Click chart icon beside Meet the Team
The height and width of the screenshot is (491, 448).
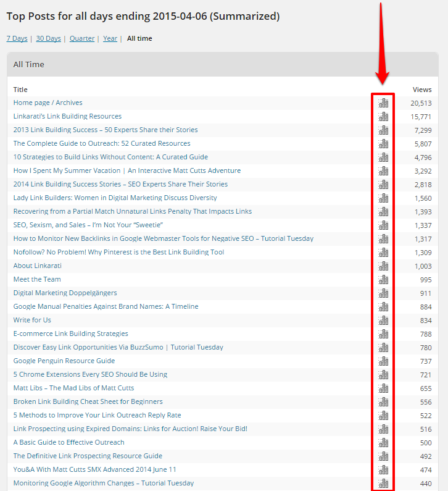pyautogui.click(x=383, y=280)
